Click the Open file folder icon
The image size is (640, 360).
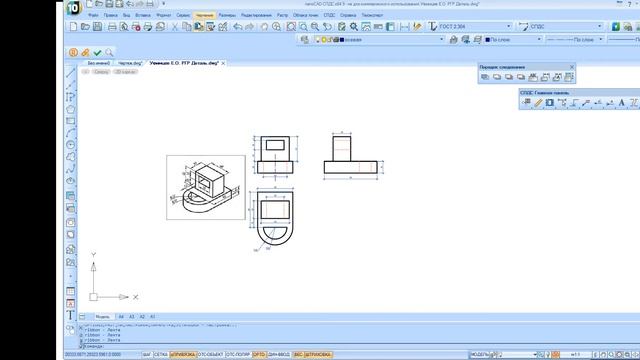(x=85, y=27)
